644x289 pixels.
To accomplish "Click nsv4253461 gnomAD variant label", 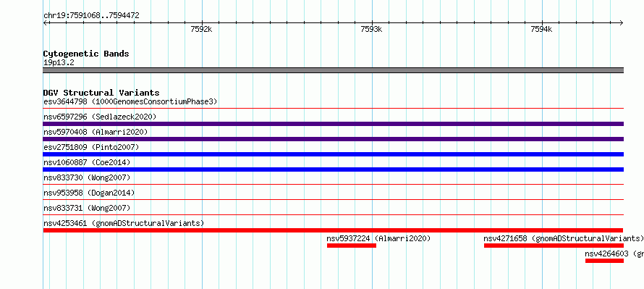I will point(124,223).
